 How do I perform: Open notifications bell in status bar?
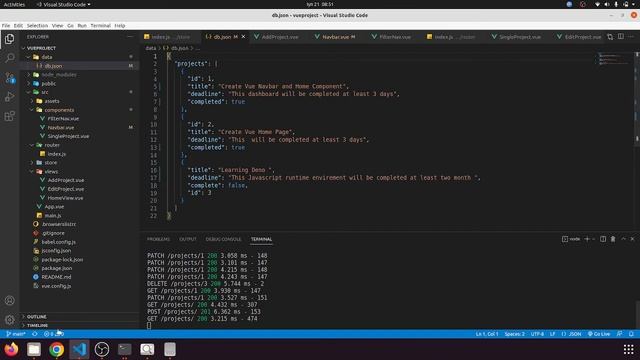[x=631, y=334]
